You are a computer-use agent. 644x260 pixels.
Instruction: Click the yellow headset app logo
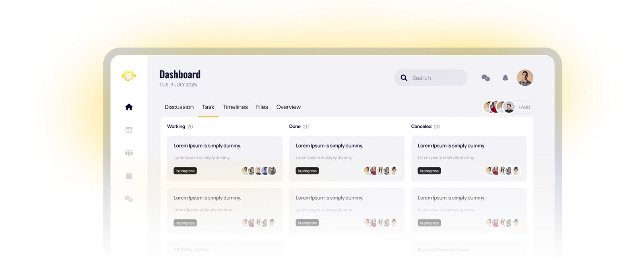click(x=129, y=76)
